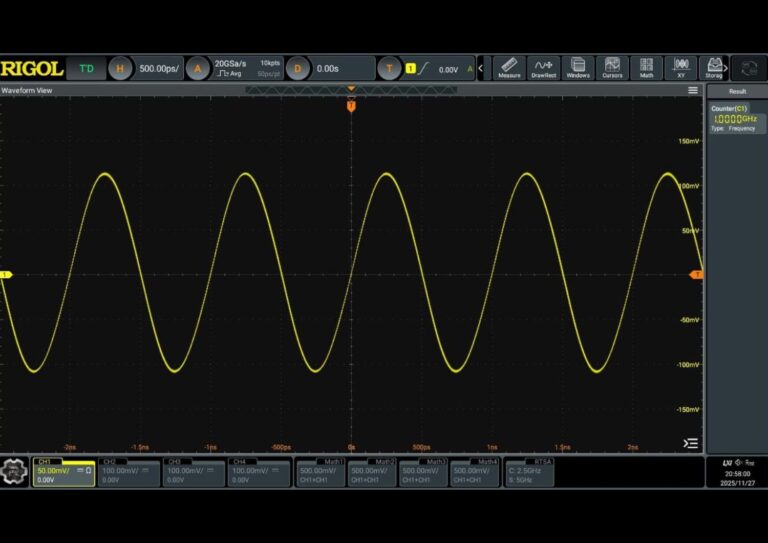Collapse toolbar with the left chevron

[481, 68]
